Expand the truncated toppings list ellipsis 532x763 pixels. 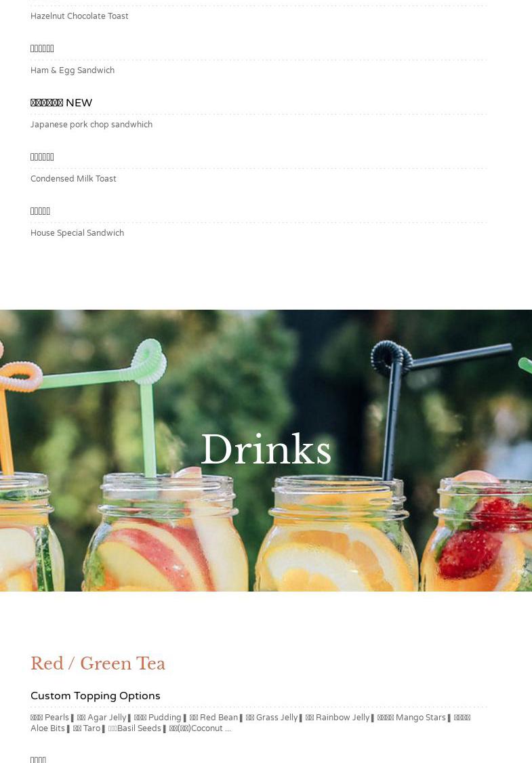click(x=228, y=728)
